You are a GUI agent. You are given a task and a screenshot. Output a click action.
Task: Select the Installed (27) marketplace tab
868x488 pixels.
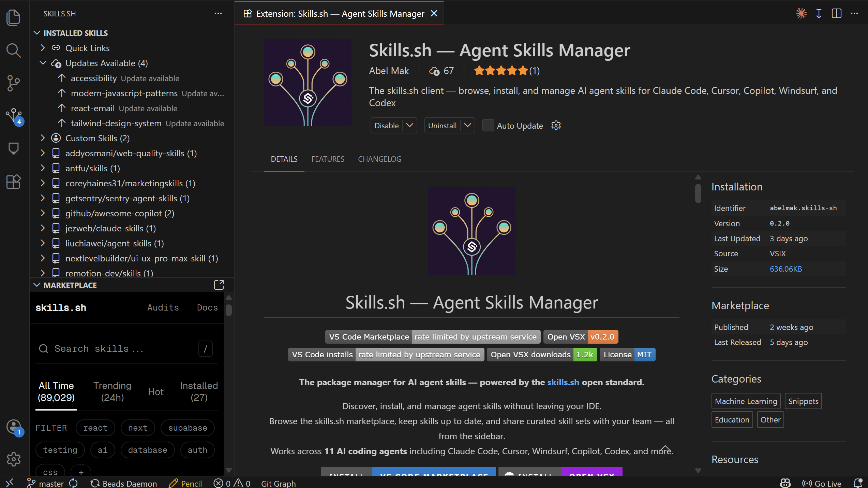(x=199, y=391)
